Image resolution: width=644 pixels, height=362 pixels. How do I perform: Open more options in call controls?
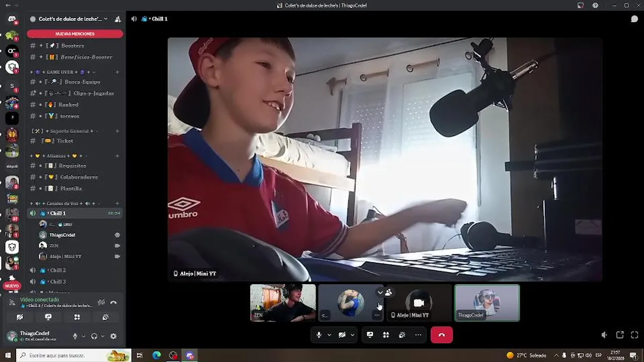(418, 335)
